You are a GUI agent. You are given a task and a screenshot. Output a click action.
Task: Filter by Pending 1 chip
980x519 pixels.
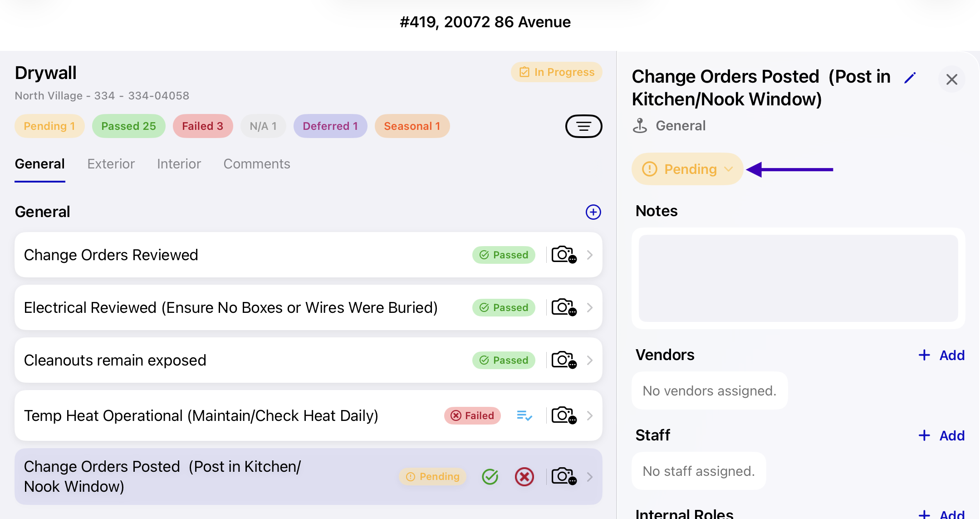coord(49,126)
